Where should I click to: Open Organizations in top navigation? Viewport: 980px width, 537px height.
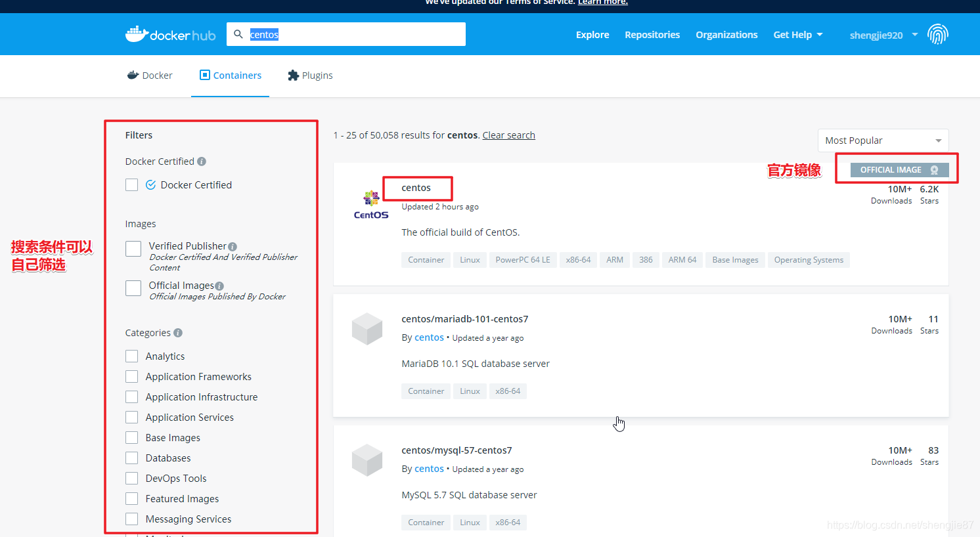pyautogui.click(x=726, y=35)
